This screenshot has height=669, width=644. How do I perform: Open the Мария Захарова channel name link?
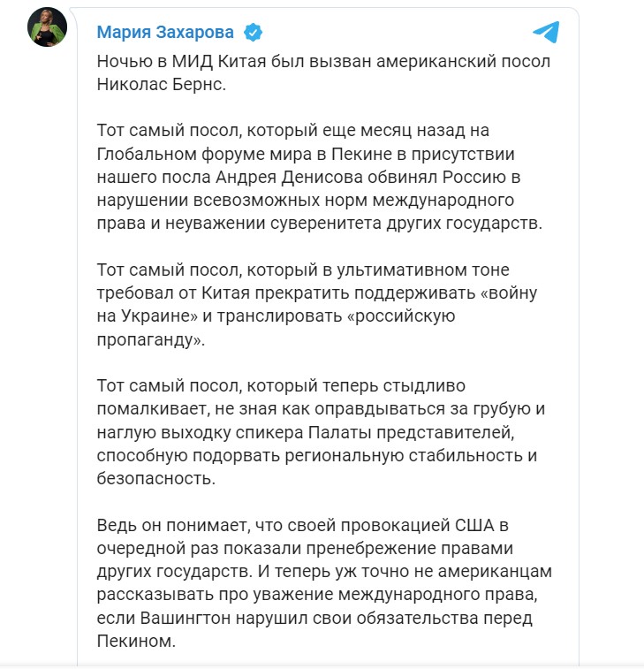(x=165, y=33)
